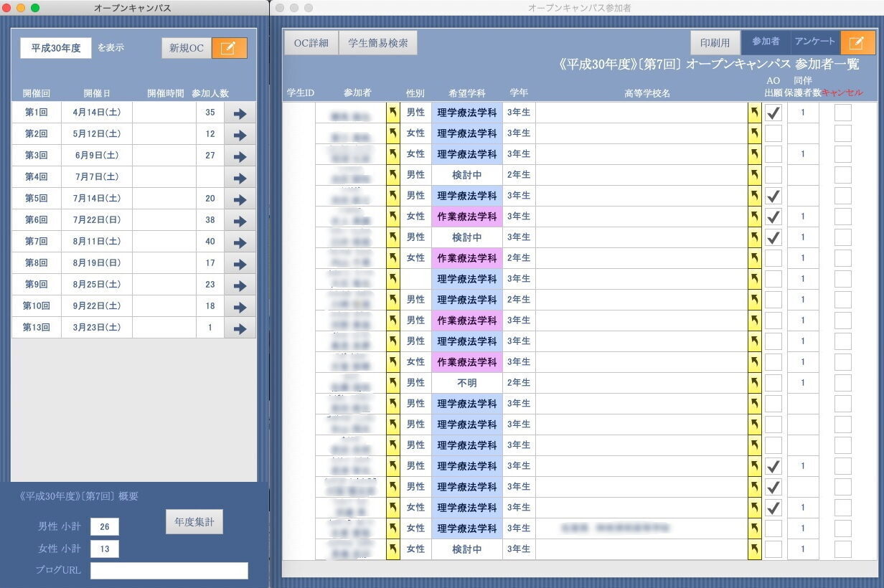The image size is (884, 588).
Task: Change the 不明 department field value
Action: (x=466, y=383)
